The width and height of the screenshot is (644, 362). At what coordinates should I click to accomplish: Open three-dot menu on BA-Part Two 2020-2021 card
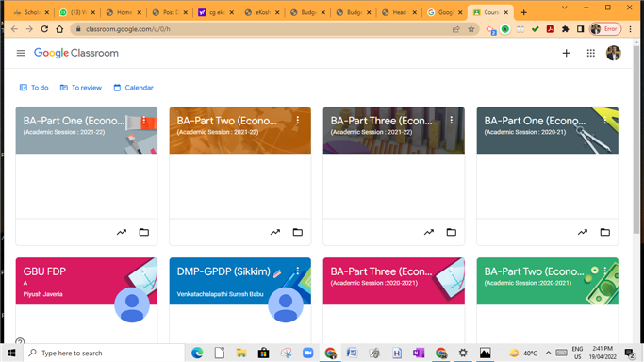[605, 271]
